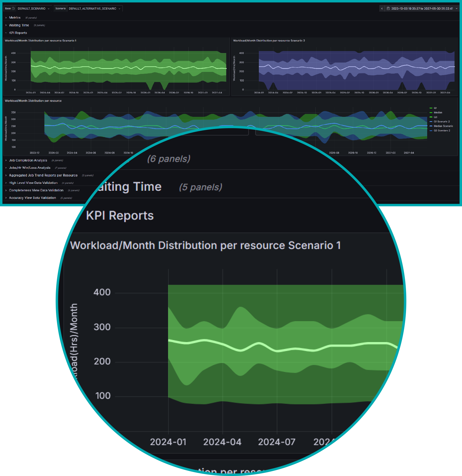Viewport: 462px width, 476px height.
Task: Click blue swatch next to Median Scenario
Action: coord(431,126)
